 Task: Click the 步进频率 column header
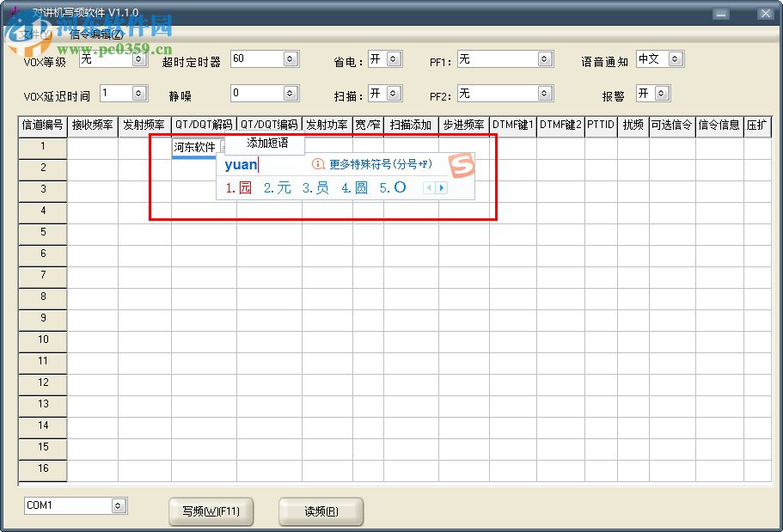pos(464,125)
